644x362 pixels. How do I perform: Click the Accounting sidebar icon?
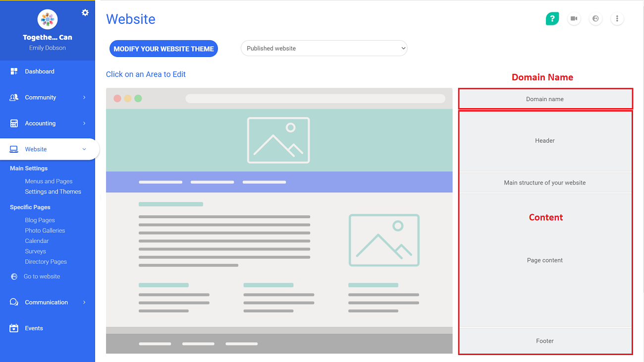pyautogui.click(x=14, y=123)
